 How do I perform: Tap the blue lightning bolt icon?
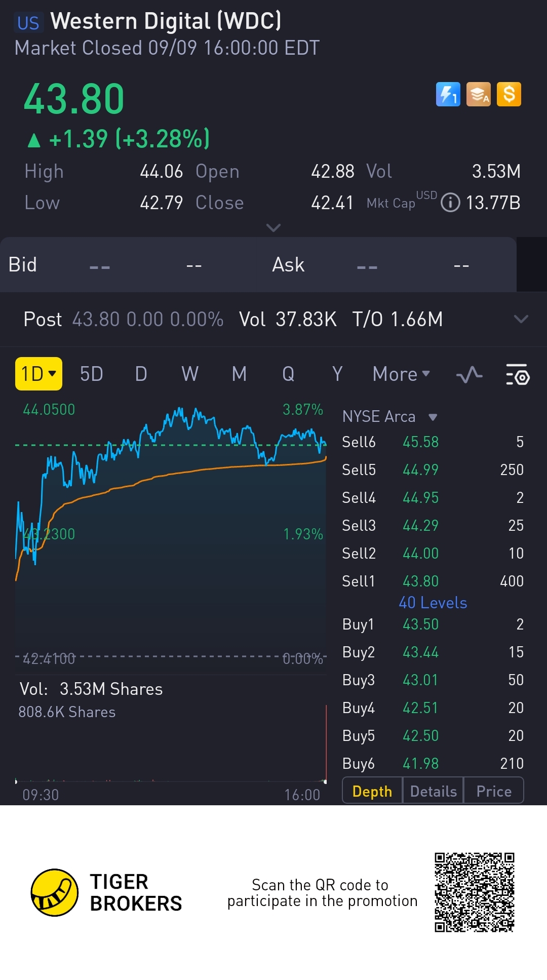click(x=448, y=94)
